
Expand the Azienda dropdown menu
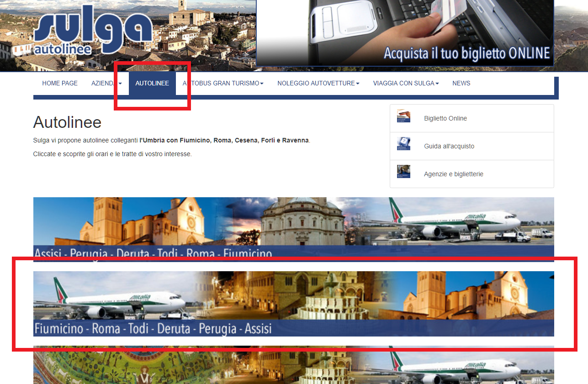tap(106, 84)
